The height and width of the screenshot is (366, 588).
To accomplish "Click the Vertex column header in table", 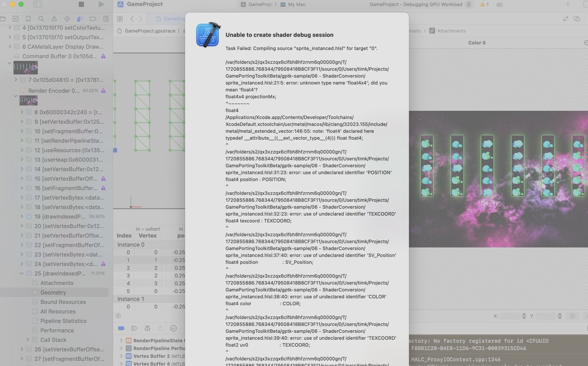I will point(147,235).
